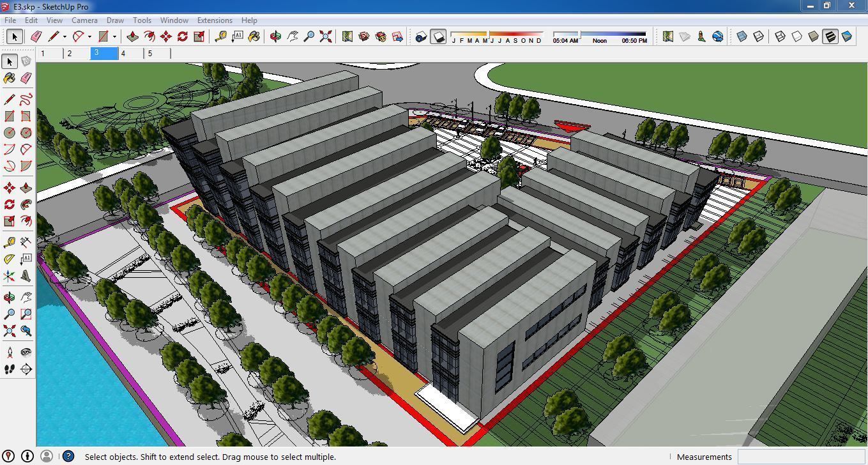Select the Pencil line tool in top toolbar

(x=53, y=37)
